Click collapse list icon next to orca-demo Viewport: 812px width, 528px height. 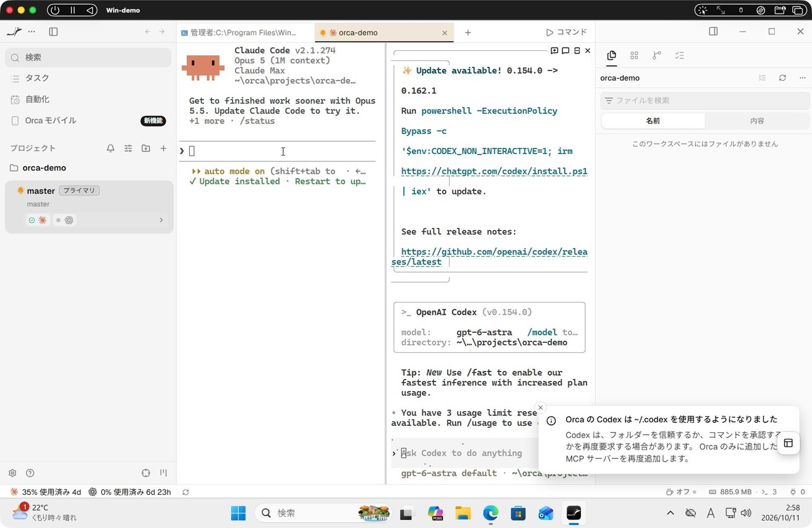click(x=762, y=78)
